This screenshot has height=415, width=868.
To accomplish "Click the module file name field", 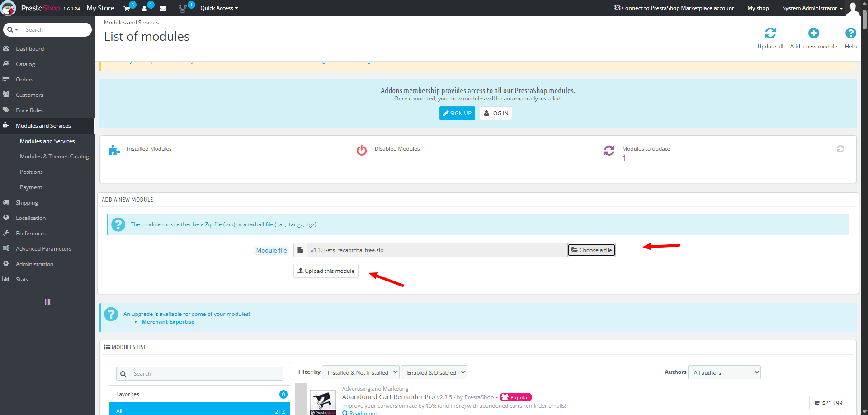I will pyautogui.click(x=437, y=250).
